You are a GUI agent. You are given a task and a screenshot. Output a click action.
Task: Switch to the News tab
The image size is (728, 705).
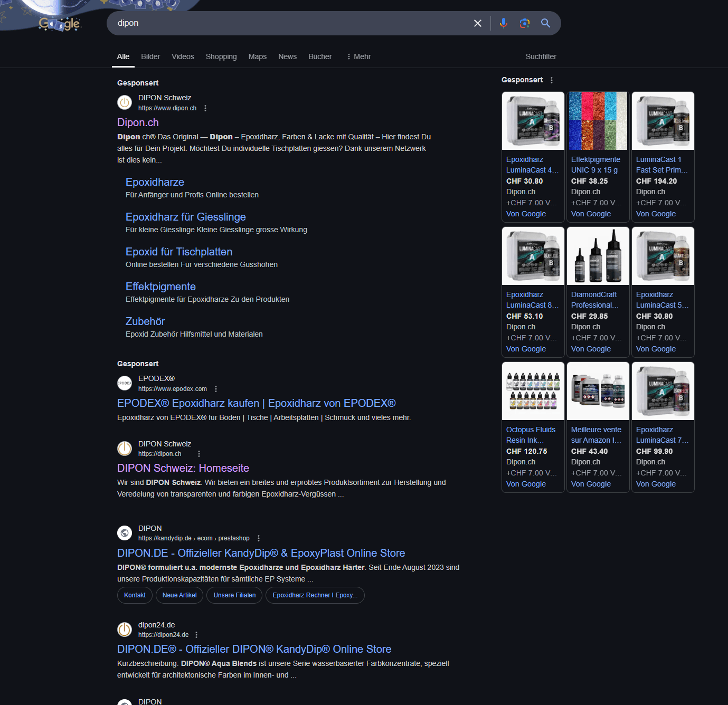288,56
